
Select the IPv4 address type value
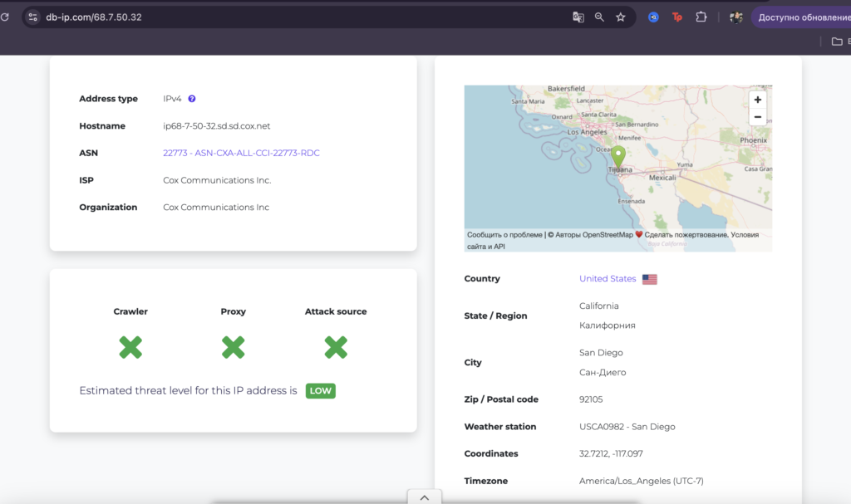[x=172, y=99]
